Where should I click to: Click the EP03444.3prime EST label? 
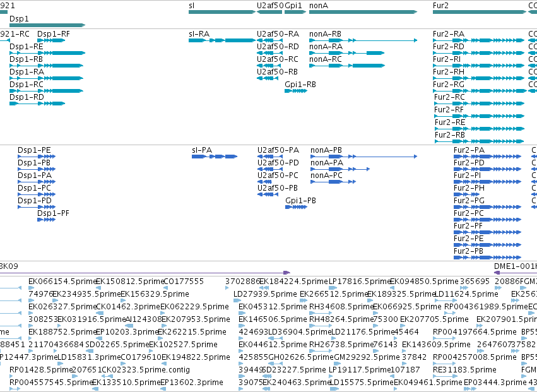point(495,383)
